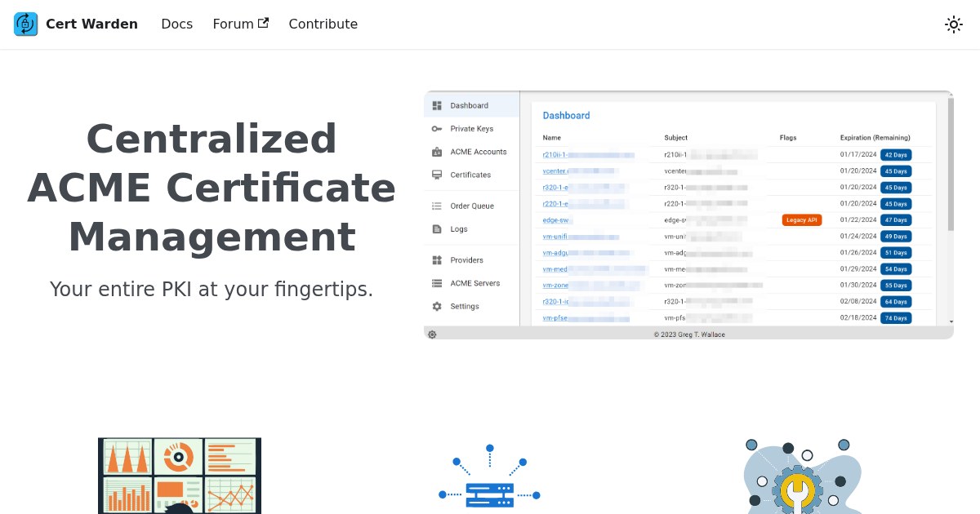The height and width of the screenshot is (514, 980).
Task: Click the Cert Warden logo icon
Action: click(26, 24)
